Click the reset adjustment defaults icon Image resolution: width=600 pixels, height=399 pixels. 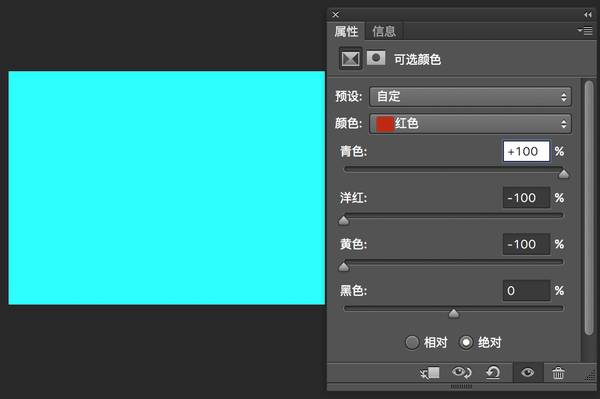[493, 373]
